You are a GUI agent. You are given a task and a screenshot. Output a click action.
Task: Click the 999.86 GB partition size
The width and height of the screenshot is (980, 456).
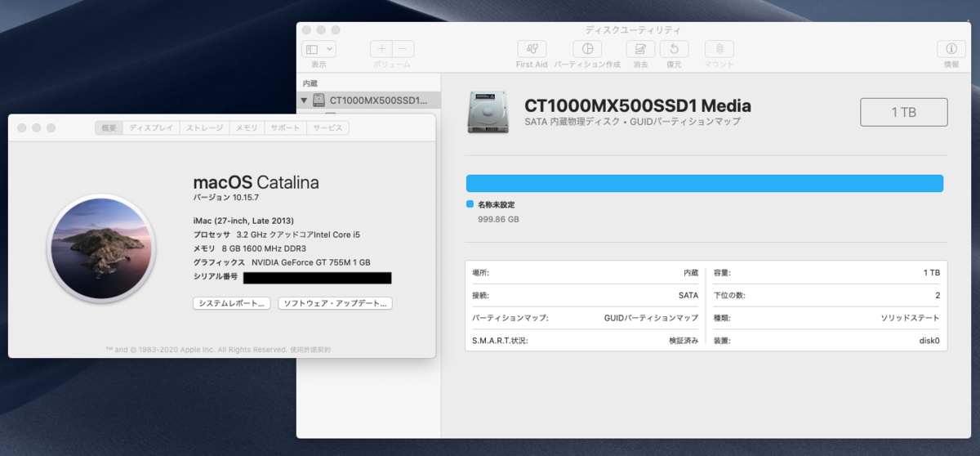498,220
